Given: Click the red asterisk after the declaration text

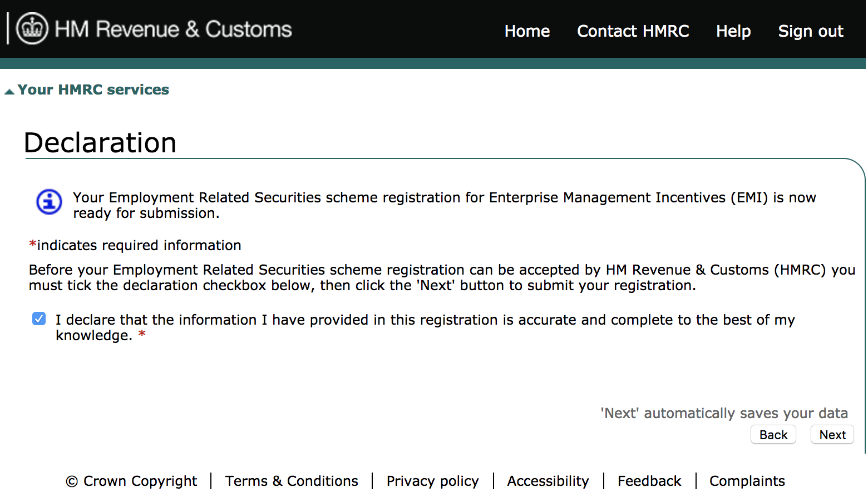Looking at the screenshot, I should point(142,334).
